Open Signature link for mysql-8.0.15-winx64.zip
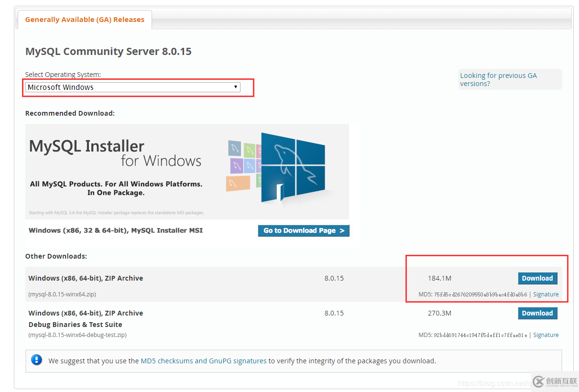The image size is (579, 392). pyautogui.click(x=546, y=294)
